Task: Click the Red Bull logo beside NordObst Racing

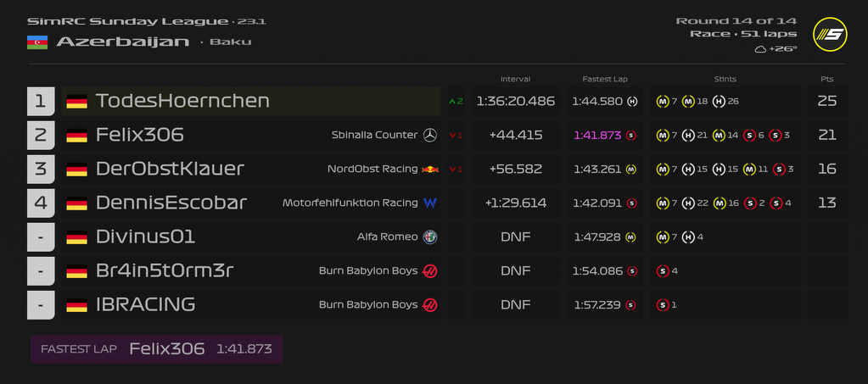Action: click(x=430, y=169)
